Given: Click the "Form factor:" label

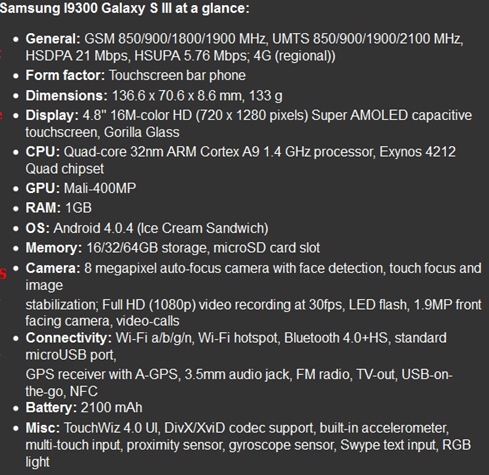Looking at the screenshot, I should [65, 76].
